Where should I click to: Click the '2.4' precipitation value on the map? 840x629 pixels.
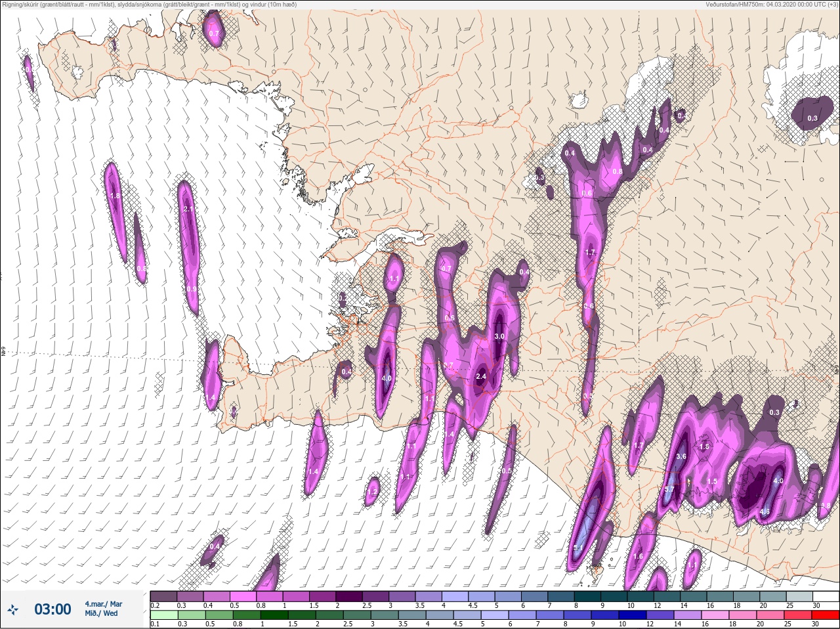[481, 376]
